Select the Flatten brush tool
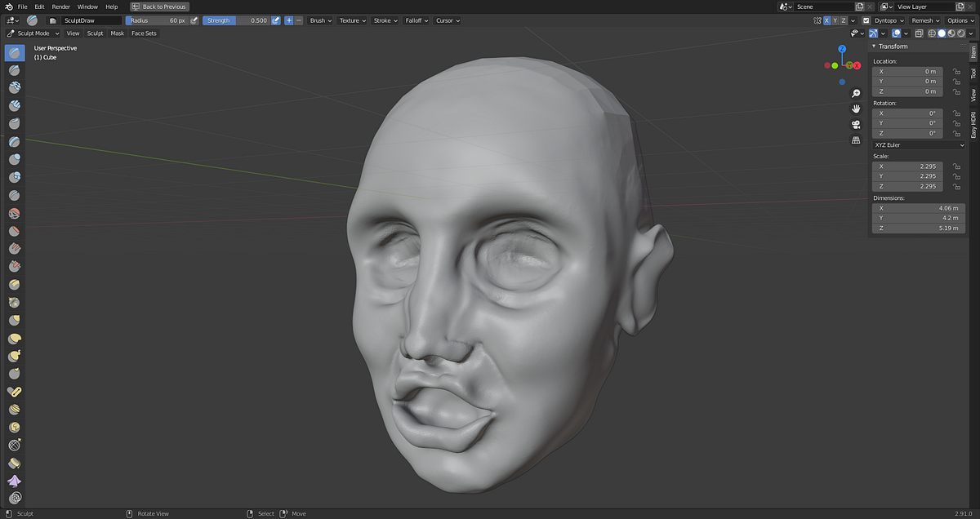This screenshot has width=980, height=519. [x=15, y=231]
